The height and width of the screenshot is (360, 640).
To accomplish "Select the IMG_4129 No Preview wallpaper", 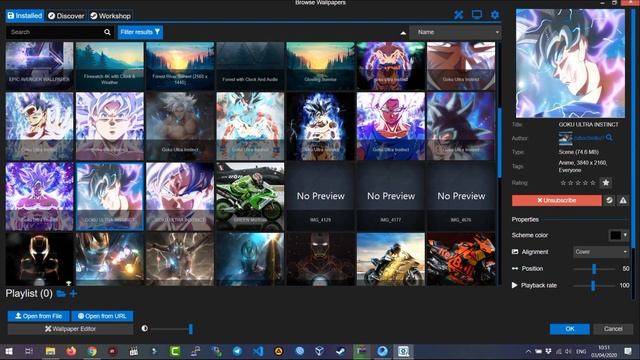I will pyautogui.click(x=320, y=196).
